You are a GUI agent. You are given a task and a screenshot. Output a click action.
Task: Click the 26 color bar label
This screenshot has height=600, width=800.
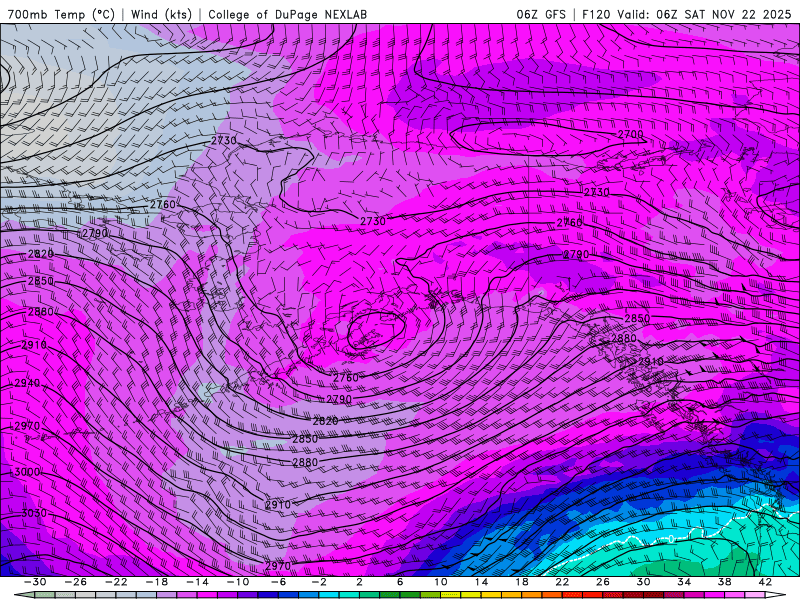603,582
